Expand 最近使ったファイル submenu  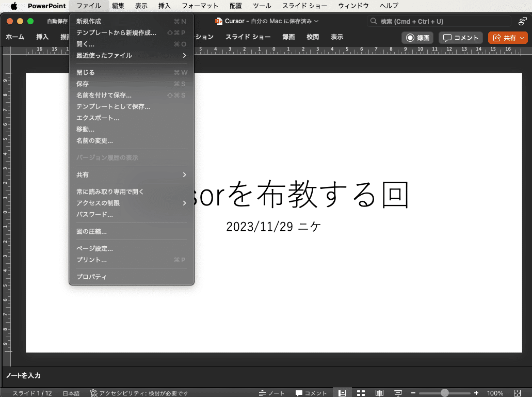(131, 55)
